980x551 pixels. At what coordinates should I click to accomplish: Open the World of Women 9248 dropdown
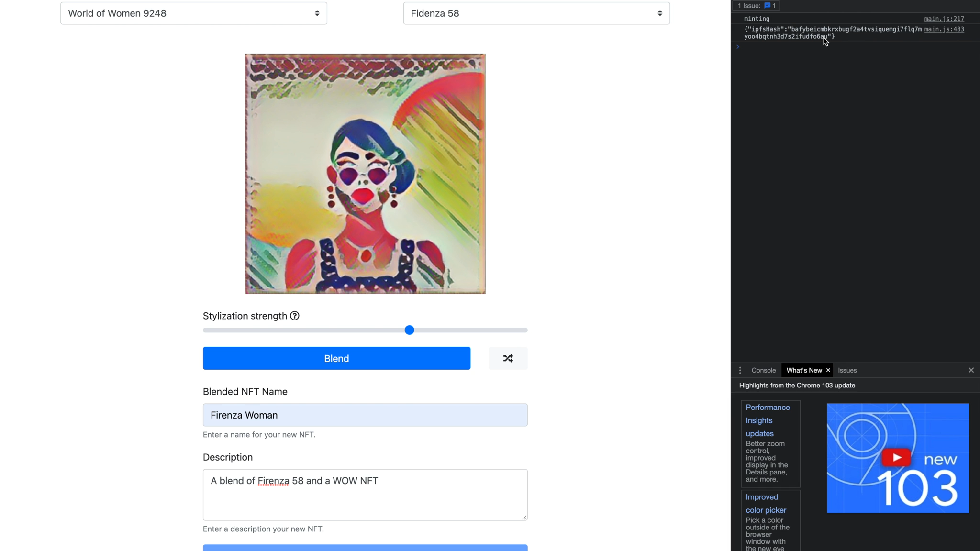click(x=194, y=13)
